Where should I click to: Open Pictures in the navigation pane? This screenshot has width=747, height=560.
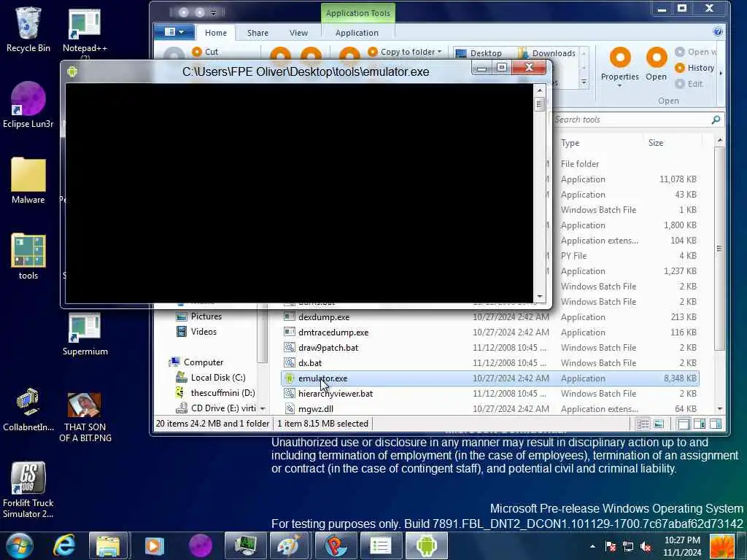tap(199, 316)
